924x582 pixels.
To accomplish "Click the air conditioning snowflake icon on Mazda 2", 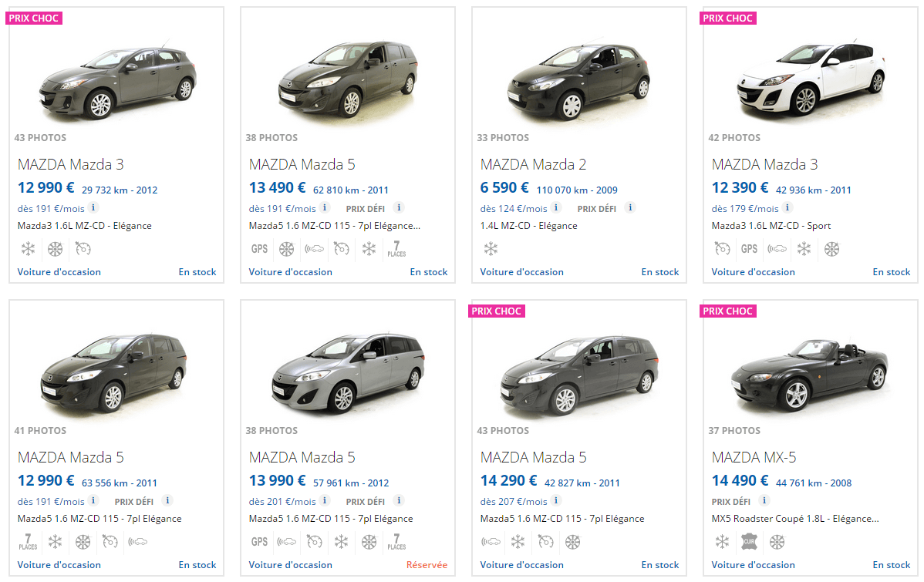I will (491, 249).
